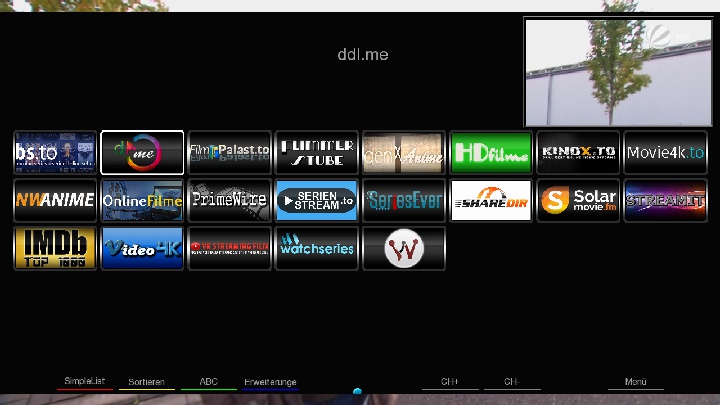Image resolution: width=720 pixels, height=405 pixels.
Task: Open the Solar movie.fm tile
Action: click(577, 200)
